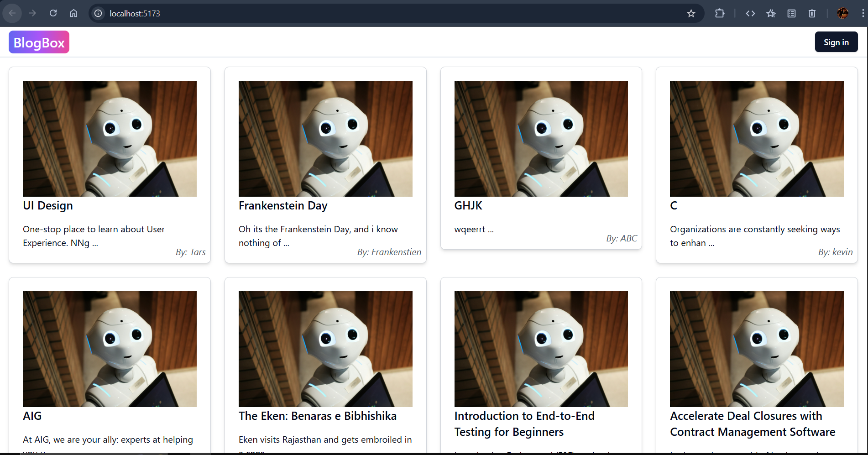Click the starburst extension icon

click(771, 13)
